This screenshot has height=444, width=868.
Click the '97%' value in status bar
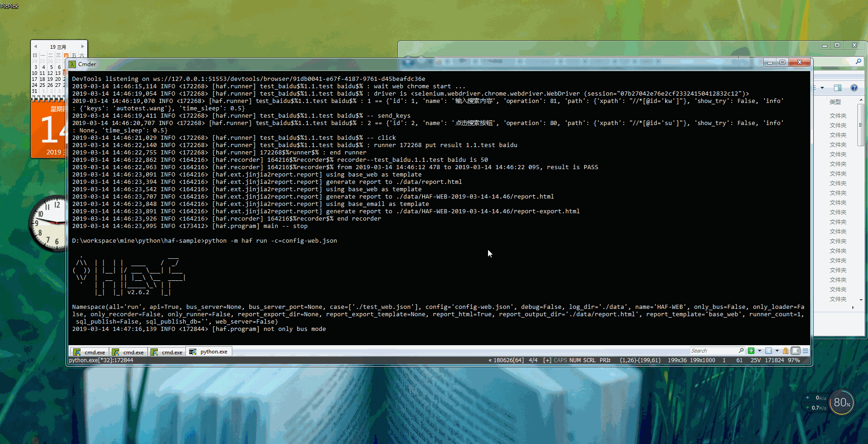click(x=793, y=360)
